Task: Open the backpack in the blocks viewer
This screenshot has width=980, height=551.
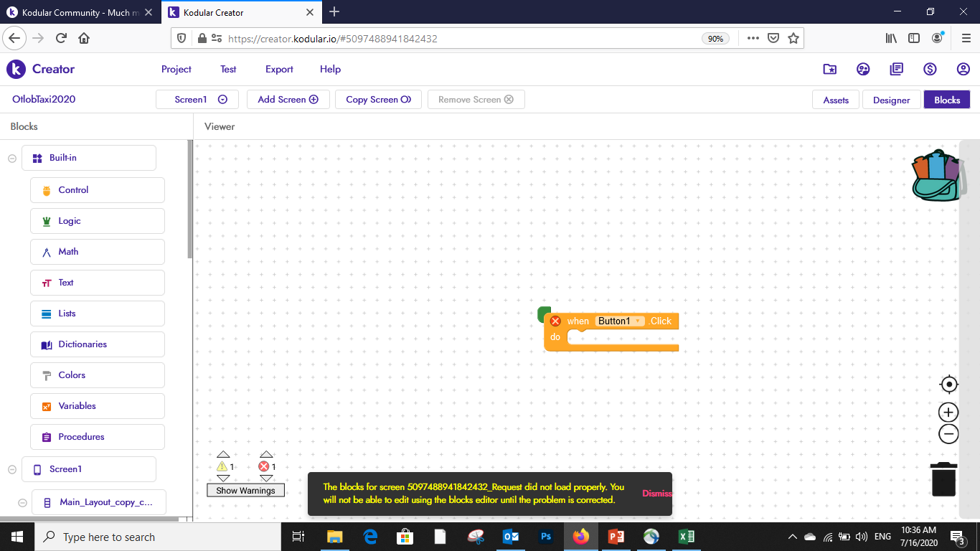Action: (936, 176)
